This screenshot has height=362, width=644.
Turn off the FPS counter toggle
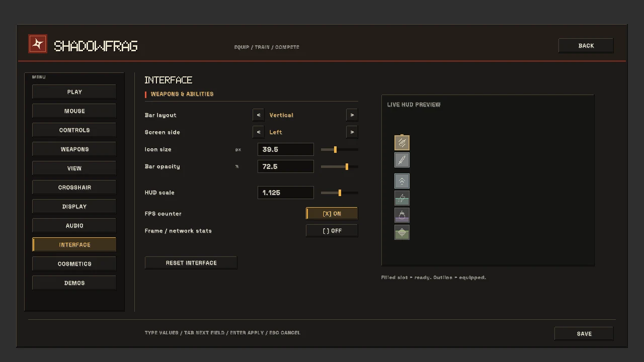(x=332, y=214)
